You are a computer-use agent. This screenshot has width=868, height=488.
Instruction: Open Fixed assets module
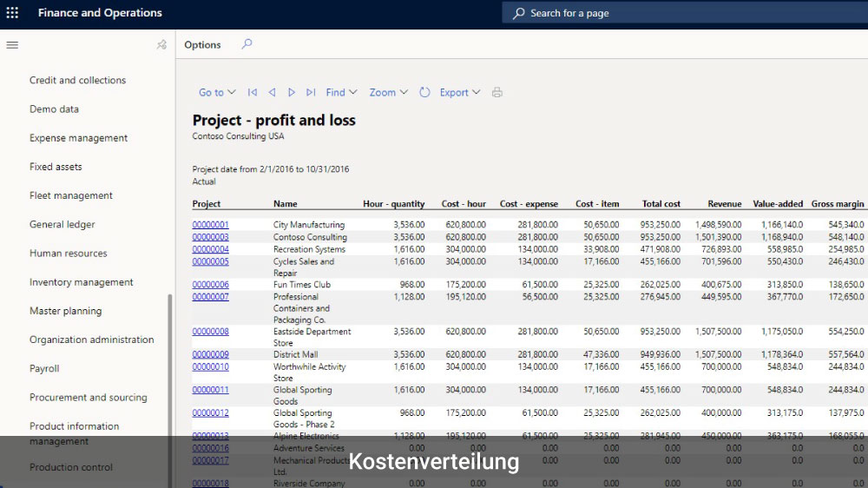pos(56,167)
